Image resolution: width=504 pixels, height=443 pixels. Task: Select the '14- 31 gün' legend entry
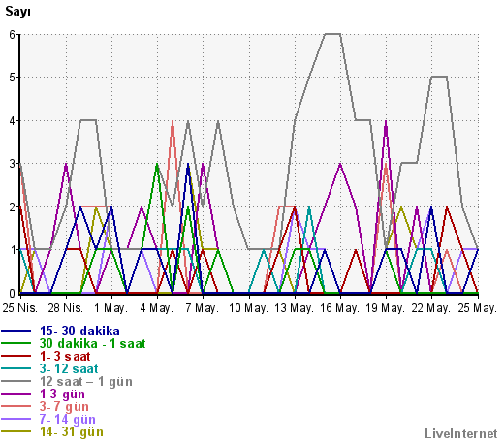click(x=72, y=431)
